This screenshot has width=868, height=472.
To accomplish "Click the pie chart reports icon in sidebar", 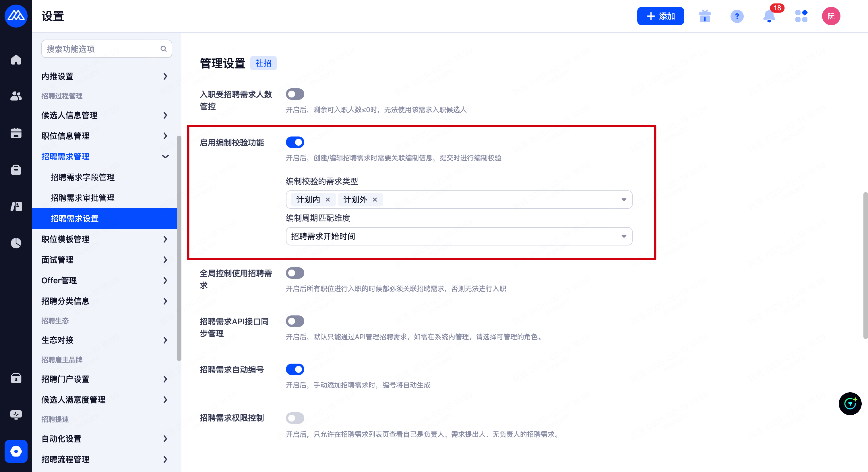I will pyautogui.click(x=16, y=243).
